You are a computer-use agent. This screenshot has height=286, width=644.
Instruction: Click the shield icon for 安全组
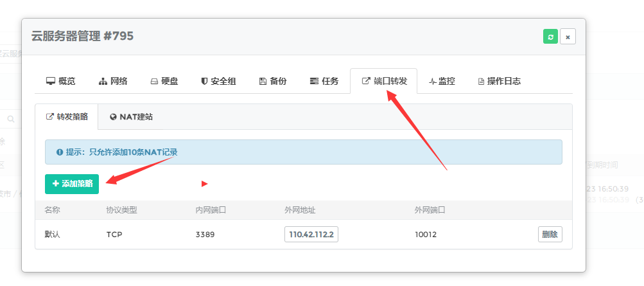point(204,82)
